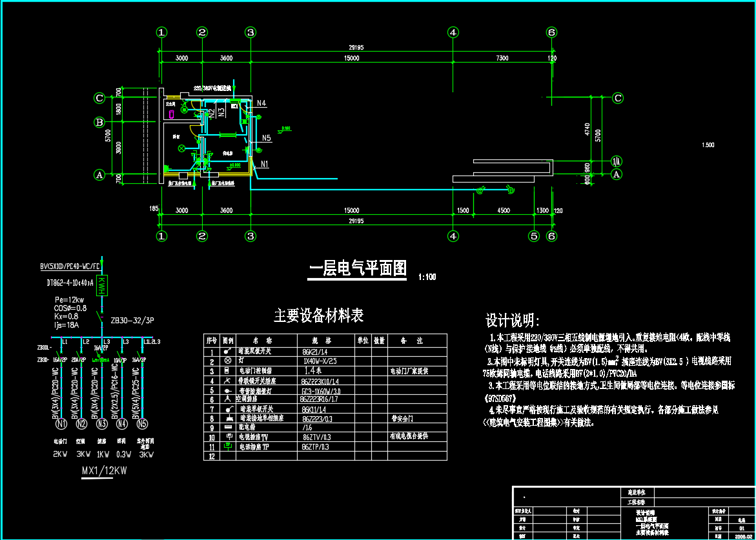Select the panel label MX1/12KW
The width and height of the screenshot is (756, 540).
[x=104, y=470]
